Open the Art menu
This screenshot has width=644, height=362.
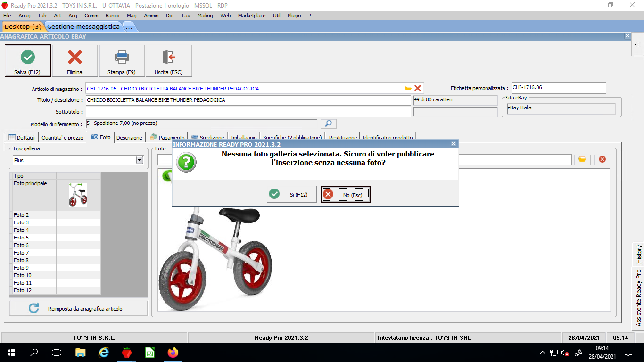tap(58, 16)
